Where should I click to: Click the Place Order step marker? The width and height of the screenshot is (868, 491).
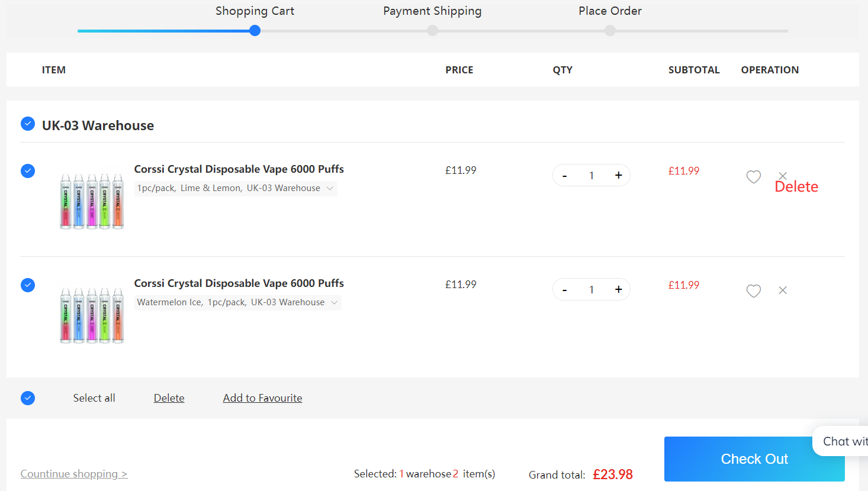610,31
